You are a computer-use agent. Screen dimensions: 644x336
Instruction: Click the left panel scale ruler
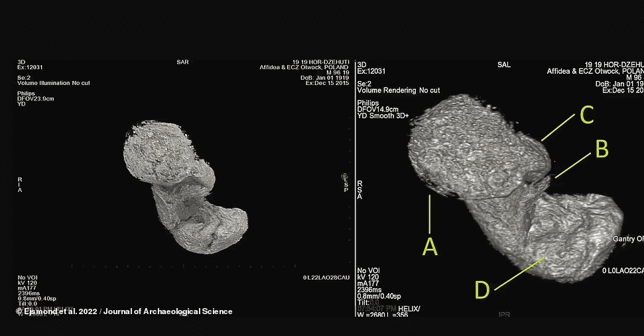[x=199, y=265]
